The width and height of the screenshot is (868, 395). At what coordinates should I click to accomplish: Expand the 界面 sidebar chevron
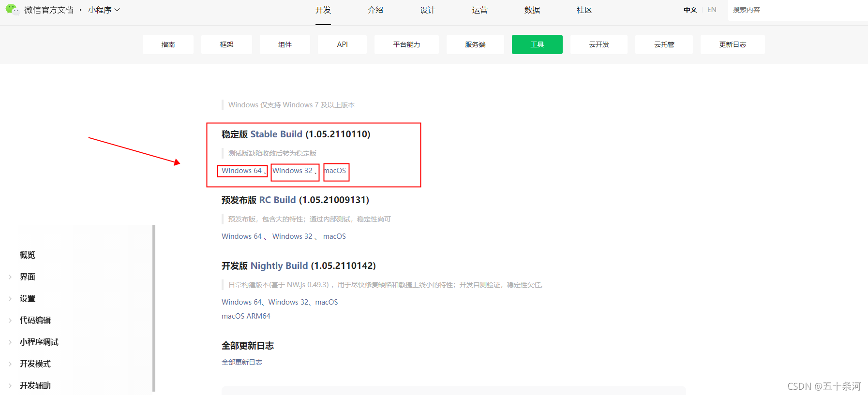10,277
